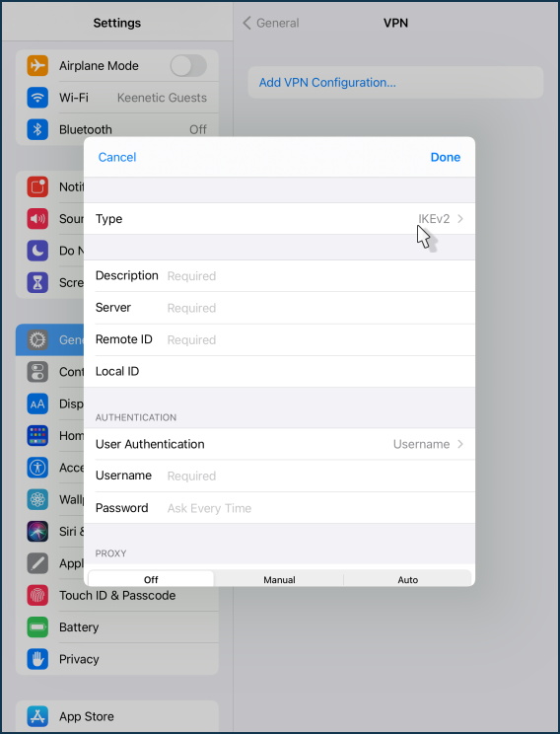This screenshot has height=734, width=560.
Task: Click the App Store icon
Action: tap(37, 716)
